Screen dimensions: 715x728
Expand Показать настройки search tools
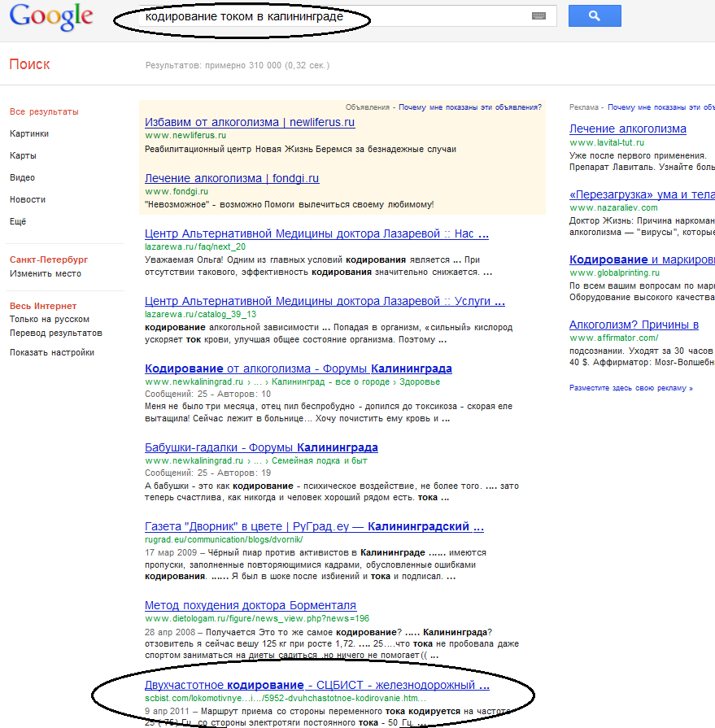click(x=52, y=352)
